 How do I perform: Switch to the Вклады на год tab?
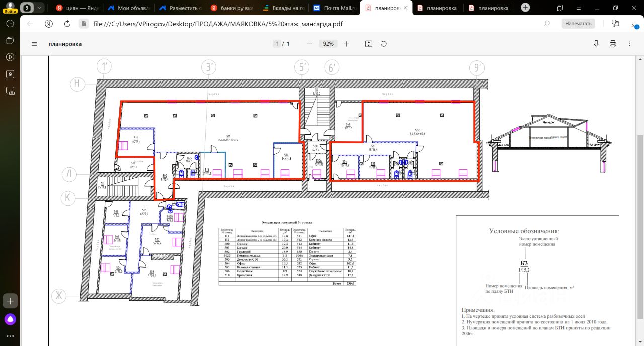(283, 8)
